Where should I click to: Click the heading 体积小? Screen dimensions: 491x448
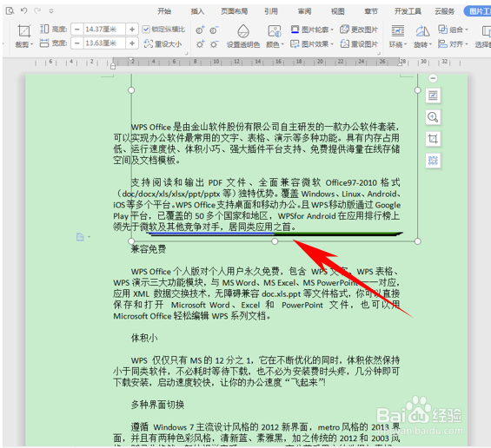[x=144, y=338]
